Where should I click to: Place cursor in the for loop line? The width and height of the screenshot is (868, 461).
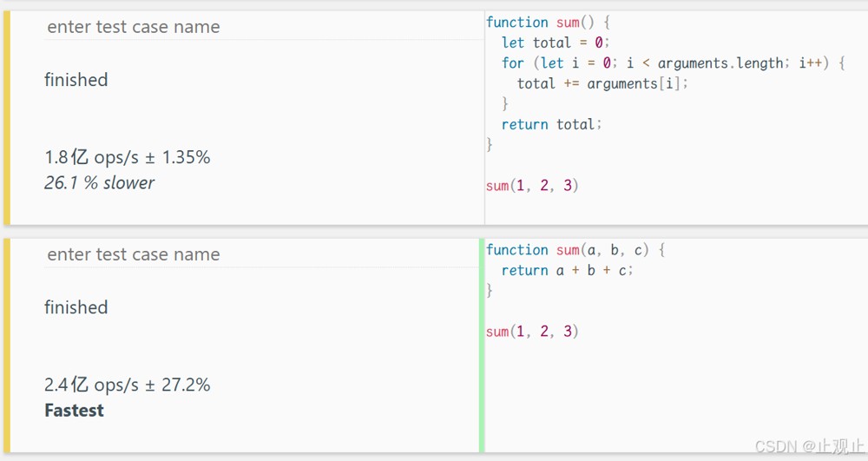[x=674, y=63]
